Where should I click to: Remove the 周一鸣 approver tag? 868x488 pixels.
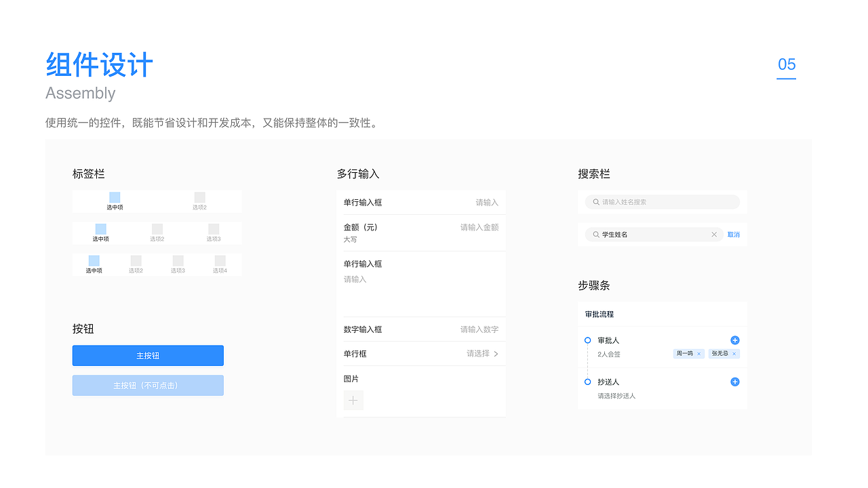coord(699,353)
